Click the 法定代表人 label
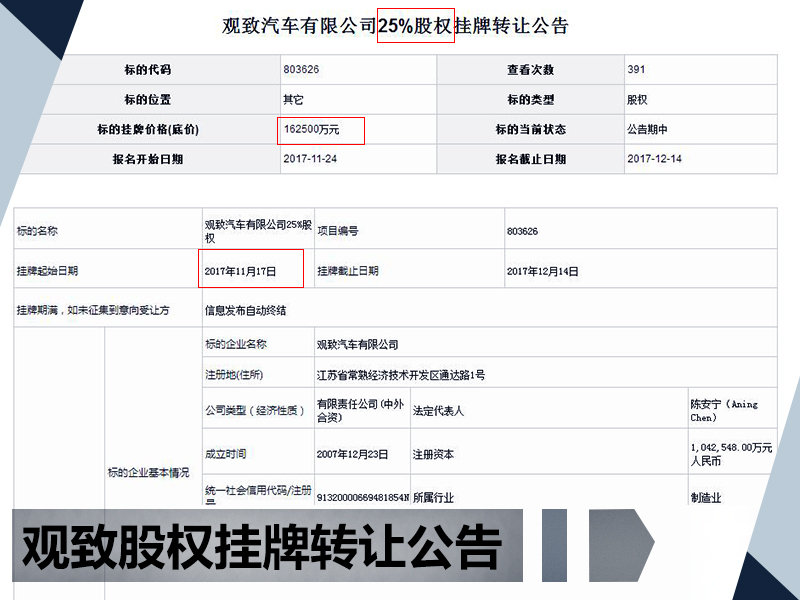Viewport: 800px width, 600px height. point(438,411)
